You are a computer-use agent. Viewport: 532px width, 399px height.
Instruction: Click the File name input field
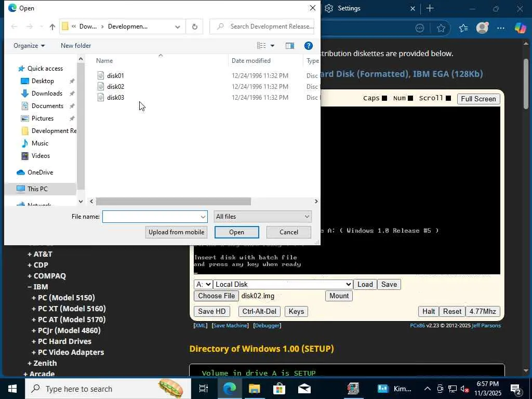[151, 217]
